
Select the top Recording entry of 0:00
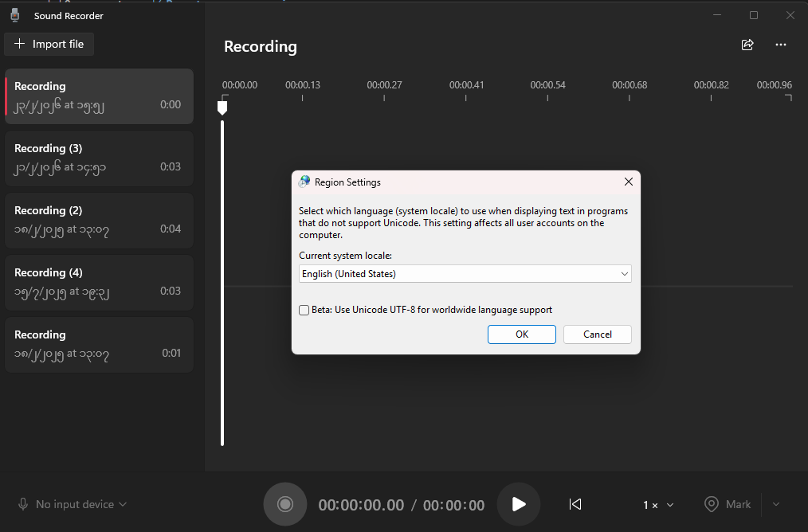point(99,96)
